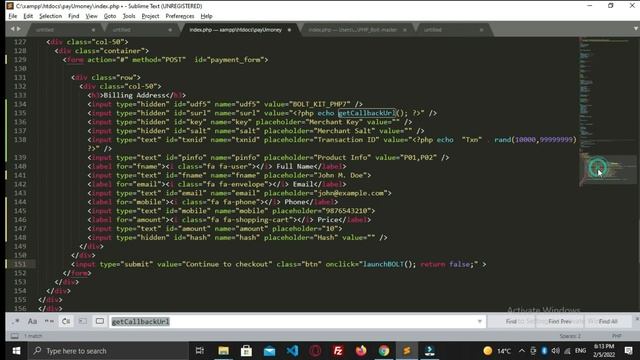Click highlighted getCallbackUrl on line 135
Viewport: 640px width, 360px height.
pos(367,113)
